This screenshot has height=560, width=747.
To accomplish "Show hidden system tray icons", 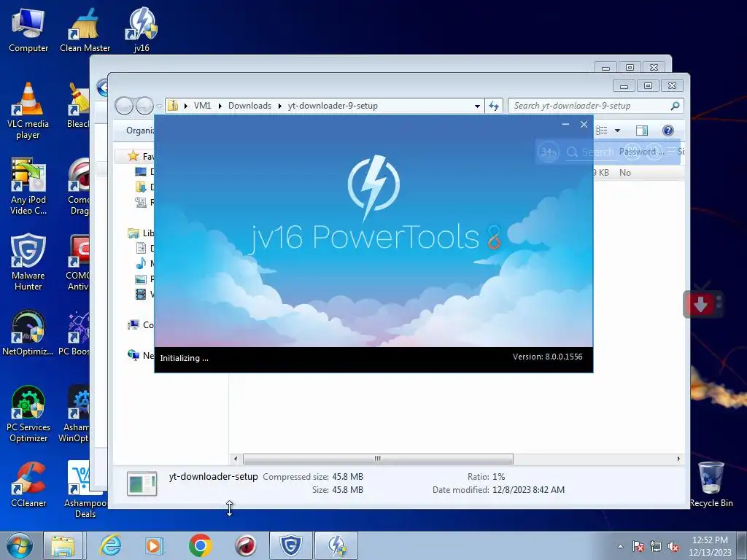I will (x=620, y=547).
